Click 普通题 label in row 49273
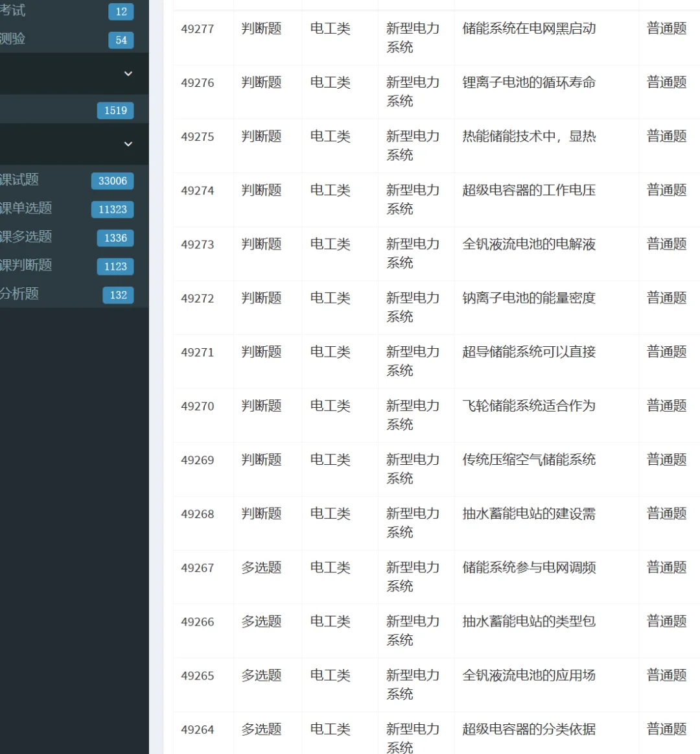The width and height of the screenshot is (700, 754). point(665,244)
